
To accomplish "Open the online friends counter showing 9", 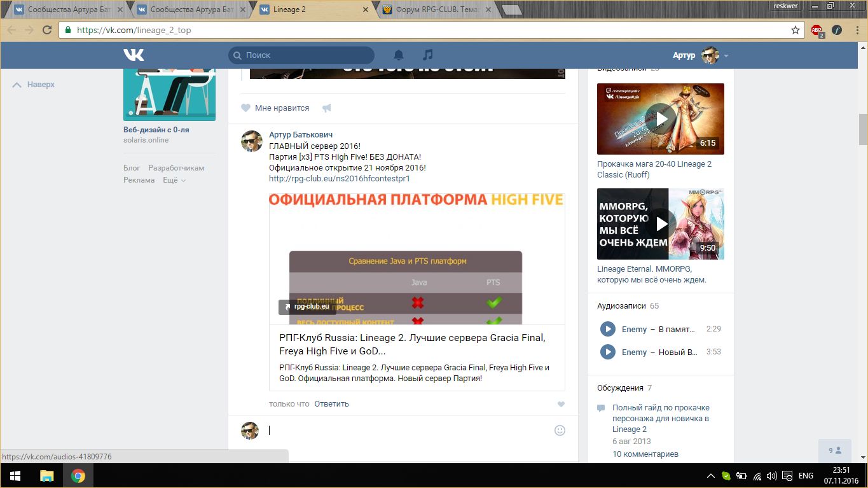I will [834, 450].
